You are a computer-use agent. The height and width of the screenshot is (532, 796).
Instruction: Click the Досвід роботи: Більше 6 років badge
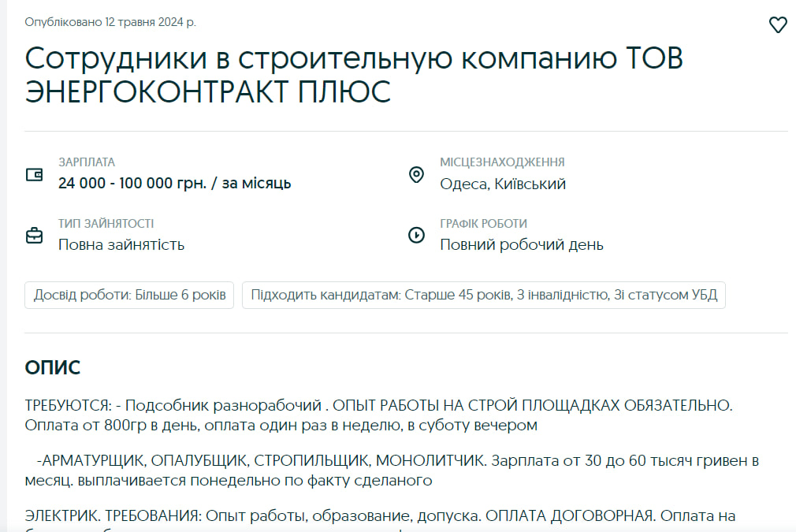point(129,295)
